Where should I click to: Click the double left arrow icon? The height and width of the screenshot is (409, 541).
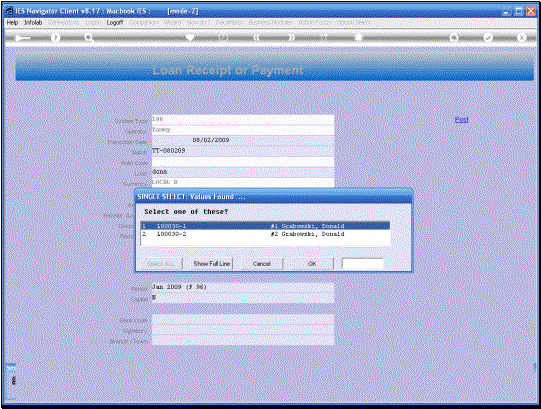(x=256, y=38)
